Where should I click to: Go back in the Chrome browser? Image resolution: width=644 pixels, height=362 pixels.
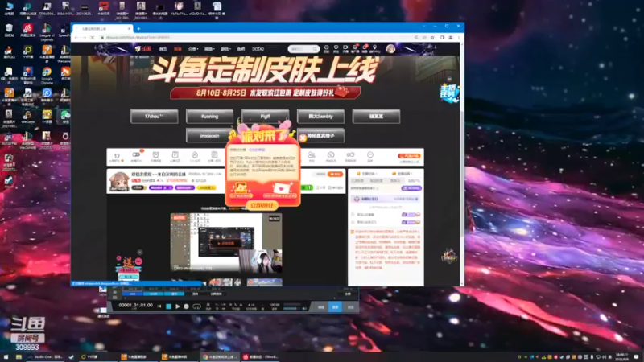point(76,37)
